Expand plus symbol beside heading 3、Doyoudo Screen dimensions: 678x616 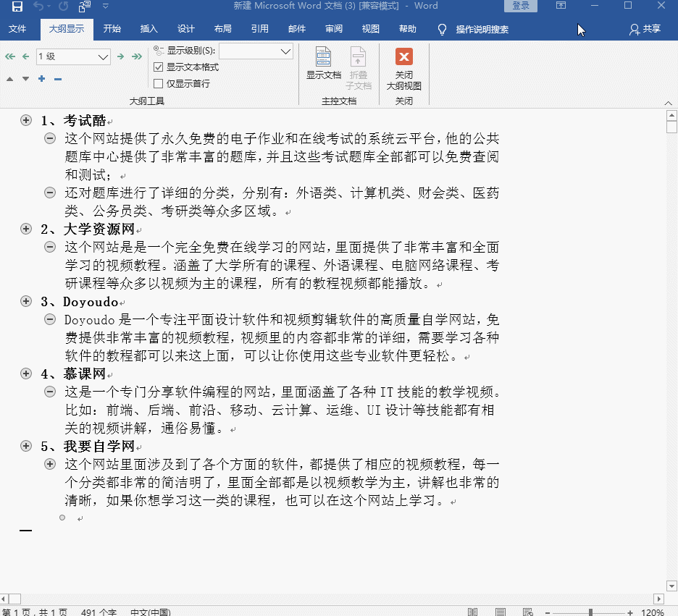click(x=26, y=301)
